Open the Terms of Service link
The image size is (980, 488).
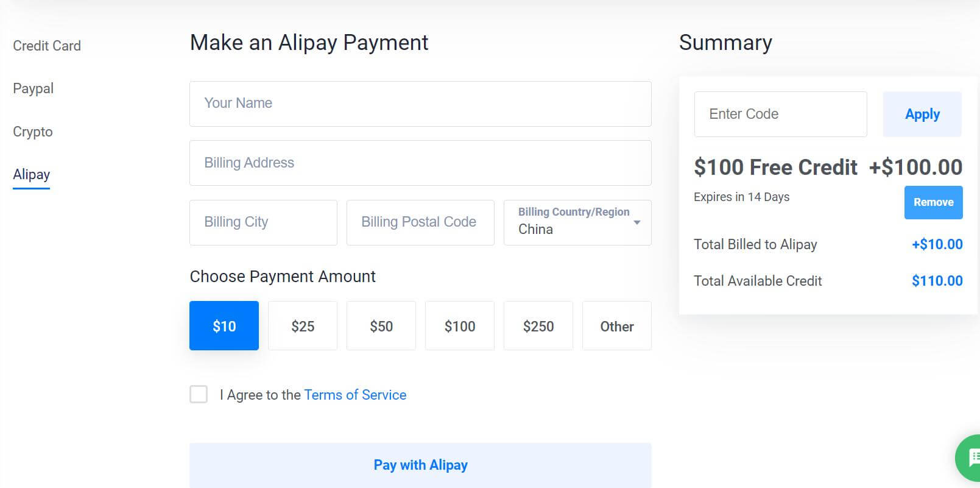(x=355, y=395)
